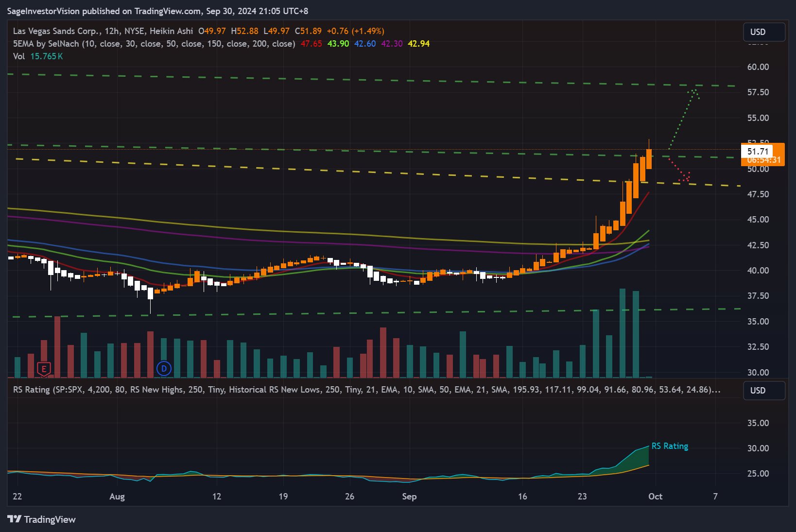Image resolution: width=796 pixels, height=532 pixels.
Task: Click the 'SageInvestorVision published on TradingView.com' header
Action: pos(157,11)
